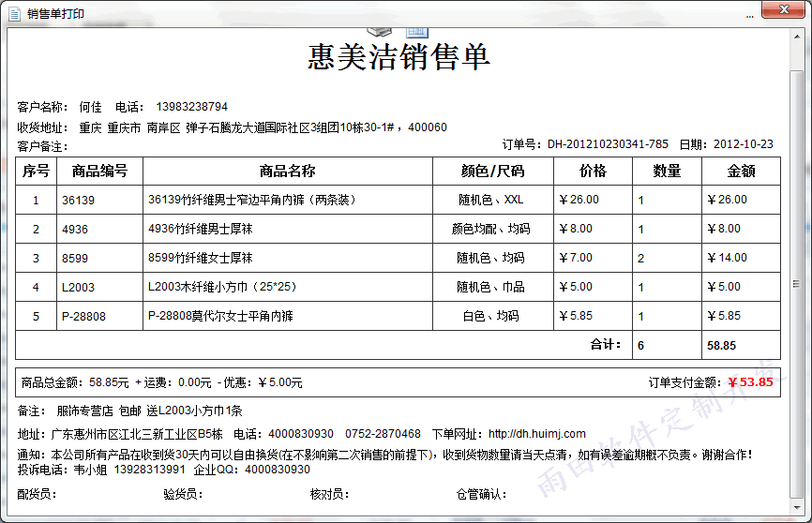Viewport: 812px width, 523px height.
Task: Click the 颜色均配、均码 cell
Action: click(491, 229)
